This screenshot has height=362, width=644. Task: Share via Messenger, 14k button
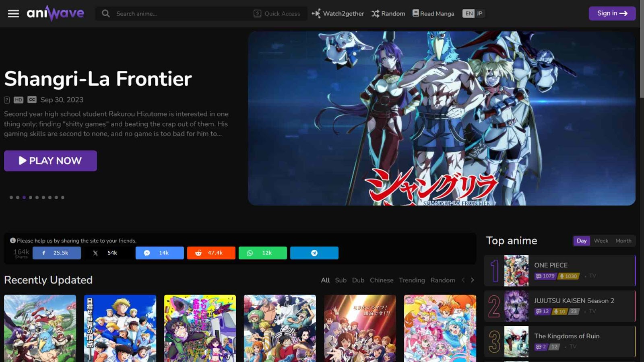click(160, 253)
